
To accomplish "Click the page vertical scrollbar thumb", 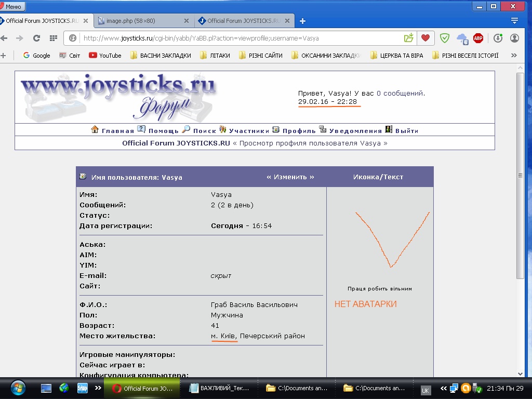I will point(520,176).
